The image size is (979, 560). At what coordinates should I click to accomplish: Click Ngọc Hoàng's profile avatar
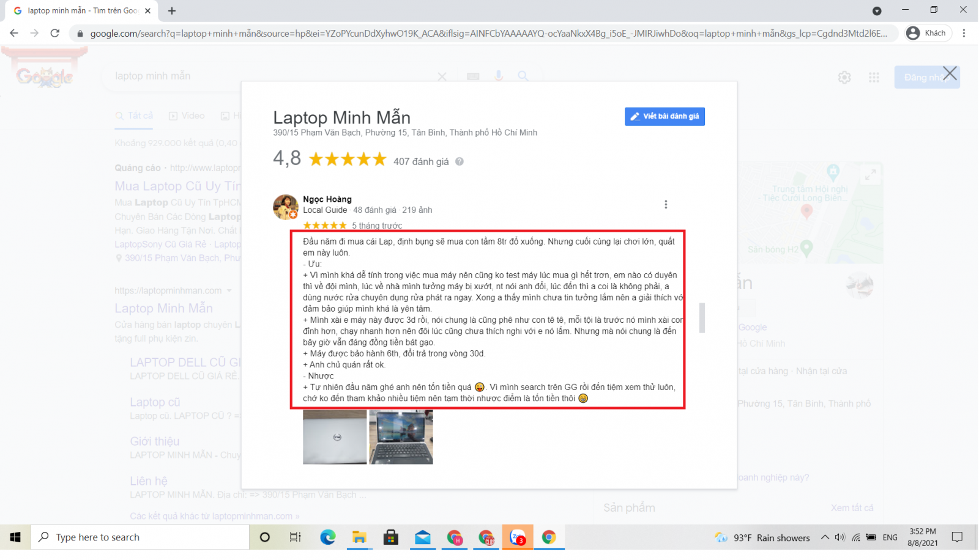tap(285, 207)
